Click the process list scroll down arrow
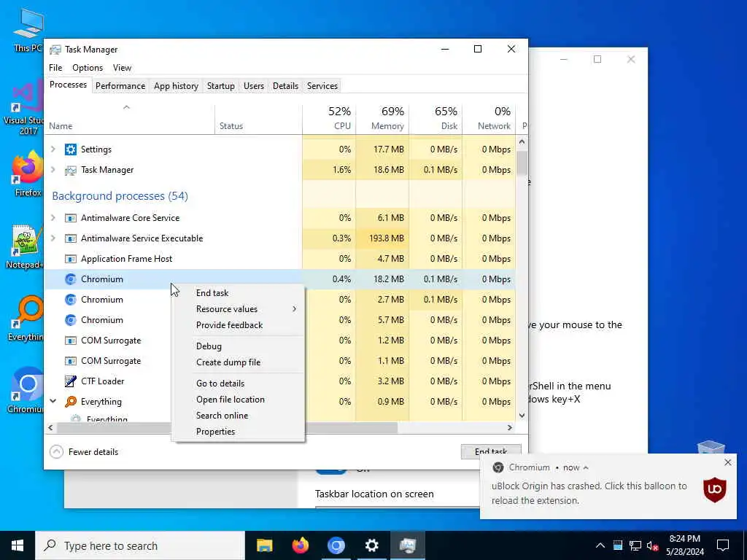This screenshot has height=560, width=747. [x=522, y=415]
